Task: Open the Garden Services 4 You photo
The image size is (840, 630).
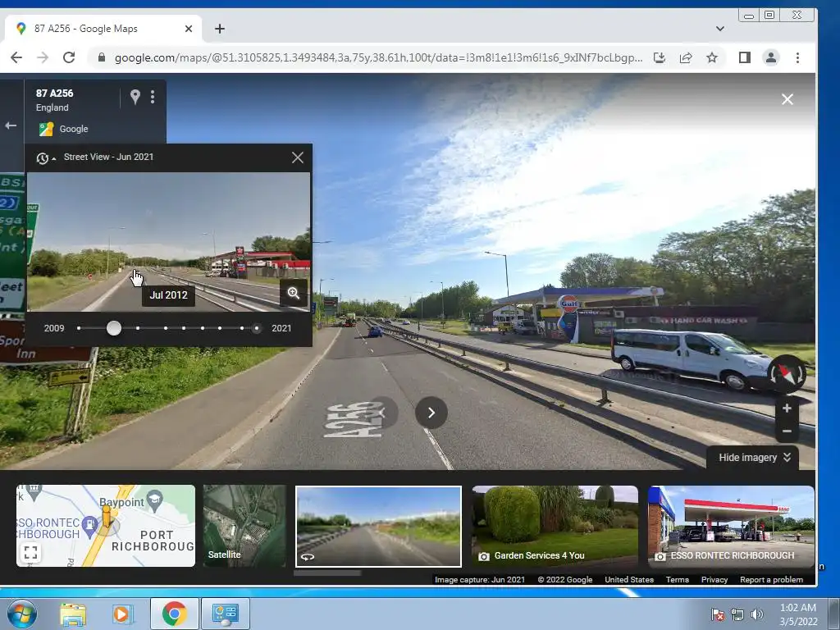Action: coord(555,526)
